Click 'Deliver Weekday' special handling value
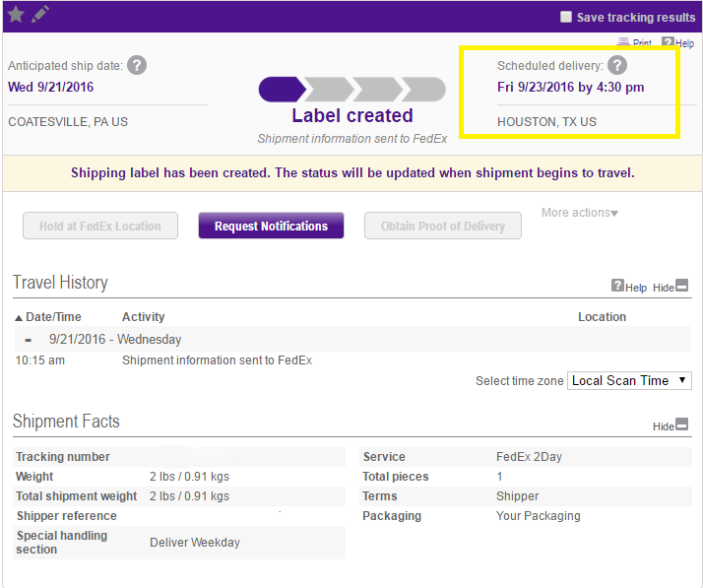The width and height of the screenshot is (703, 588). [195, 543]
